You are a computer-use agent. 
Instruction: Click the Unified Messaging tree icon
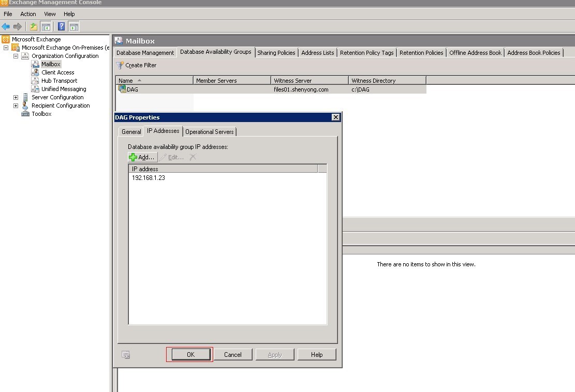click(x=35, y=89)
